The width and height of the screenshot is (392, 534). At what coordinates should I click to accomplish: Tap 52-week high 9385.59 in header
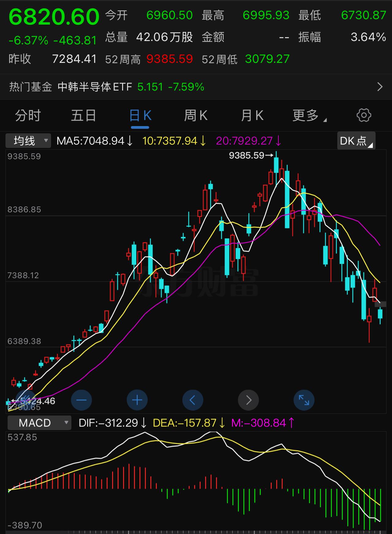(x=170, y=59)
